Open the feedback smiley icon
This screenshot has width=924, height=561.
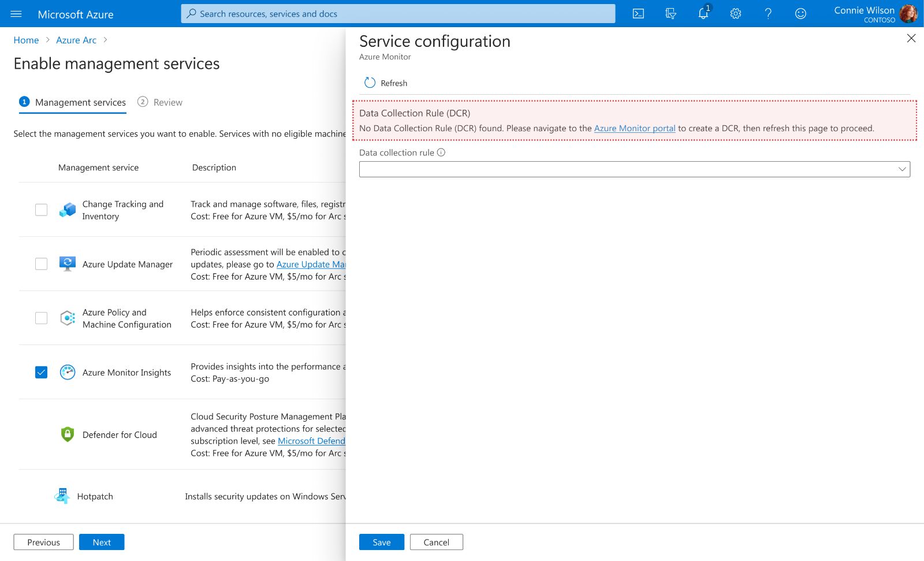click(800, 14)
